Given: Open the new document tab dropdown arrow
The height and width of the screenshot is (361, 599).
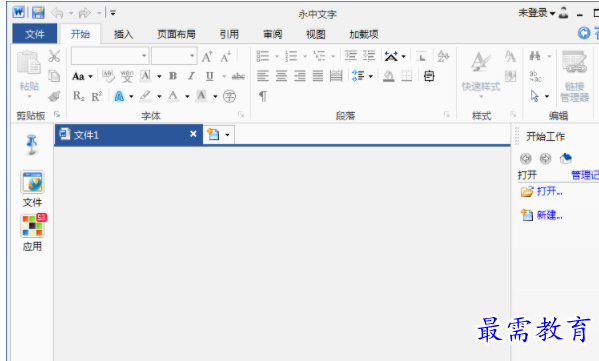Looking at the screenshot, I should click(x=227, y=135).
